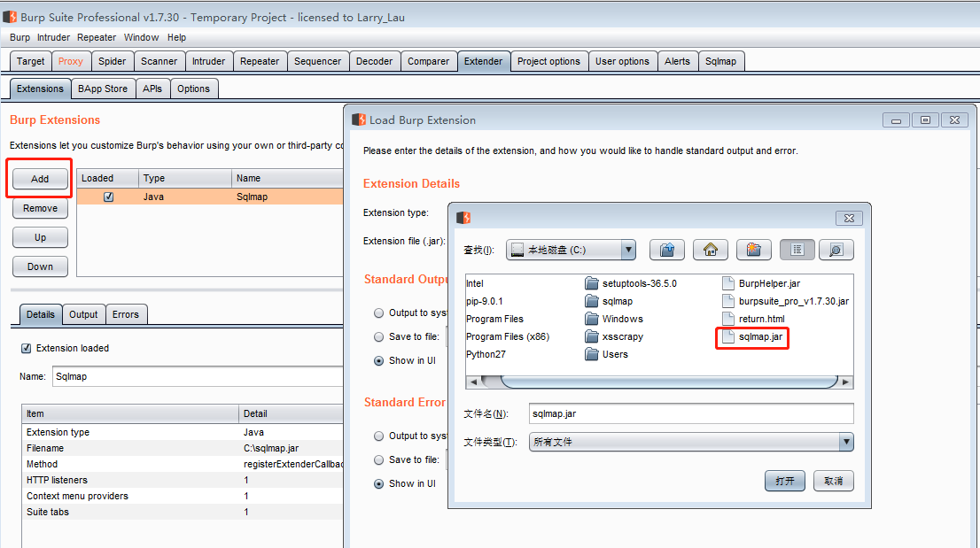Select Standard Output 'Save to file' radio
980x548 pixels.
378,337
